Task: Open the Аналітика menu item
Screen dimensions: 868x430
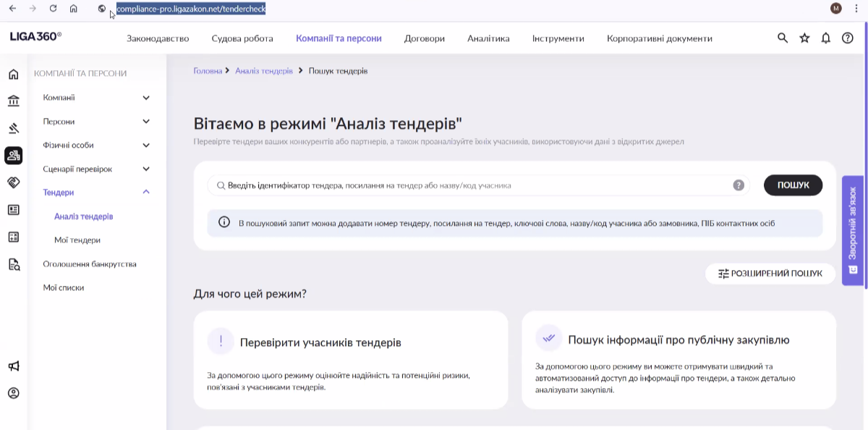Action: [x=488, y=38]
